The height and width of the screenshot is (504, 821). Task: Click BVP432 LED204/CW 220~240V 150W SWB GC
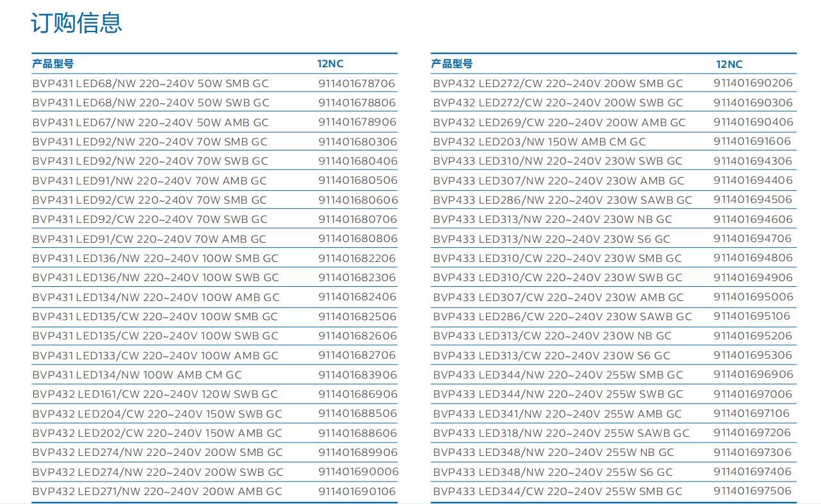[x=157, y=414]
